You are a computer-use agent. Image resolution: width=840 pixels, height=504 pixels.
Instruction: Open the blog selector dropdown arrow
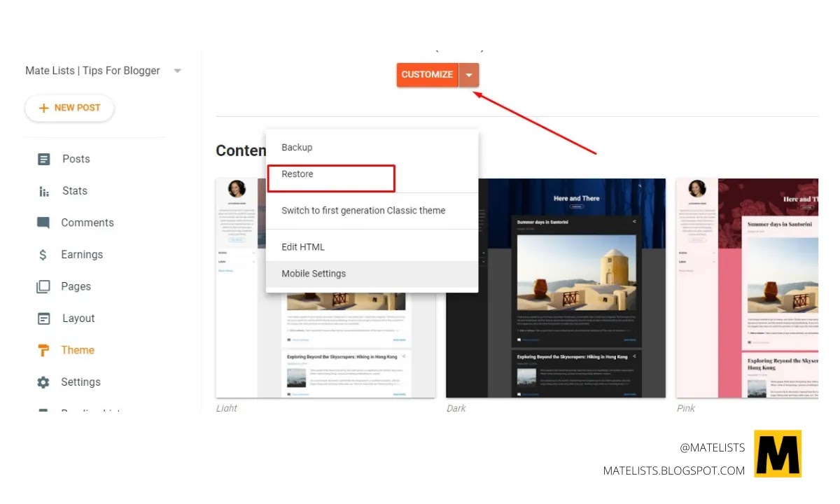pos(178,71)
